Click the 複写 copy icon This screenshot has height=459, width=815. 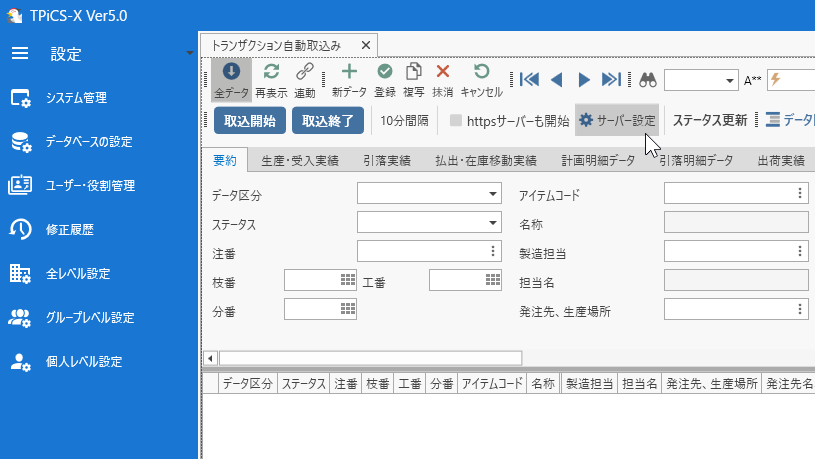point(414,80)
